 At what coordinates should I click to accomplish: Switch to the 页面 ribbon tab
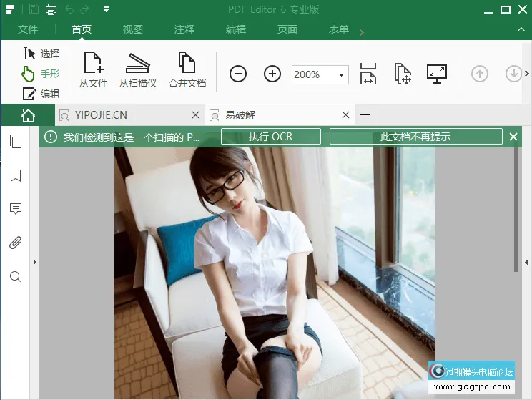tap(287, 29)
